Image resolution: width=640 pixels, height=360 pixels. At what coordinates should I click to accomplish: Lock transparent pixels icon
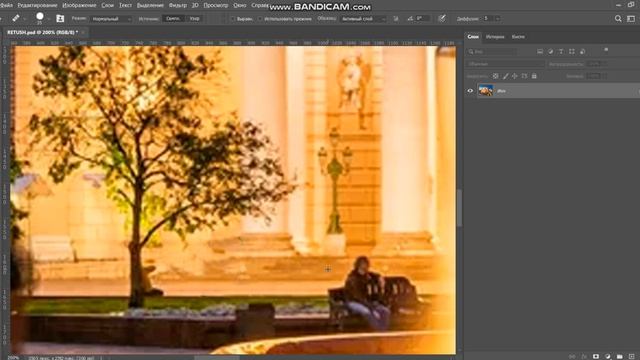tap(496, 76)
